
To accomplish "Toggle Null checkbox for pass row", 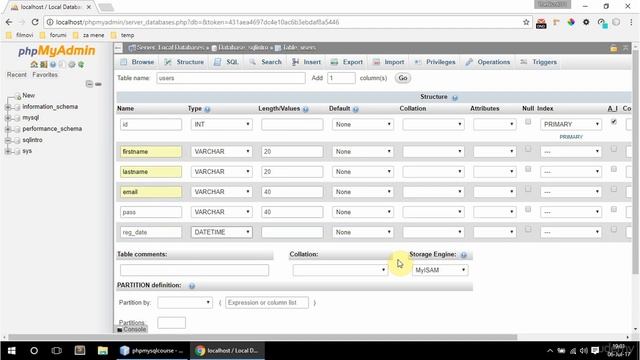I will (528, 209).
